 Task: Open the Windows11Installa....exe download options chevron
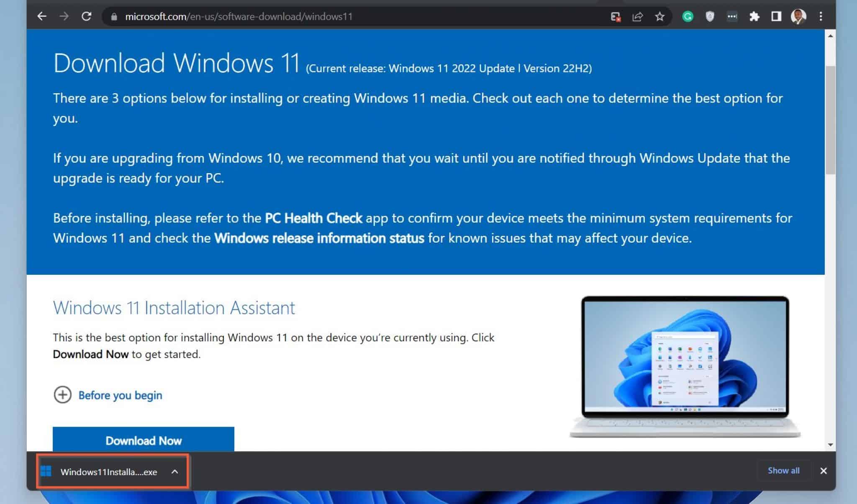[174, 471]
